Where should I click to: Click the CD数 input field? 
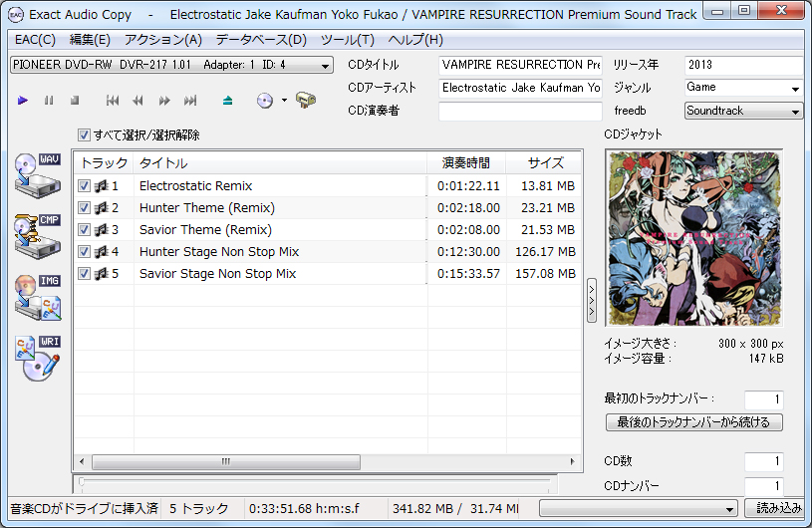(x=764, y=461)
